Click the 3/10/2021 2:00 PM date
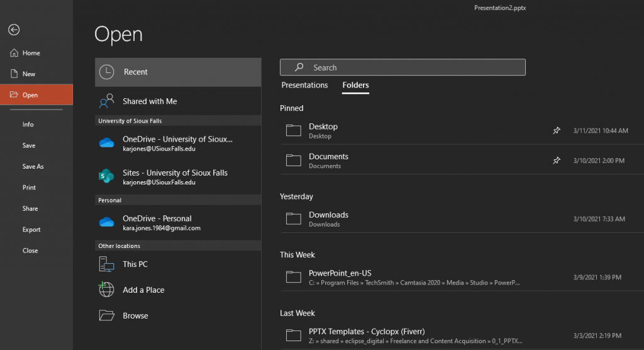The height and width of the screenshot is (350, 644). pos(599,161)
